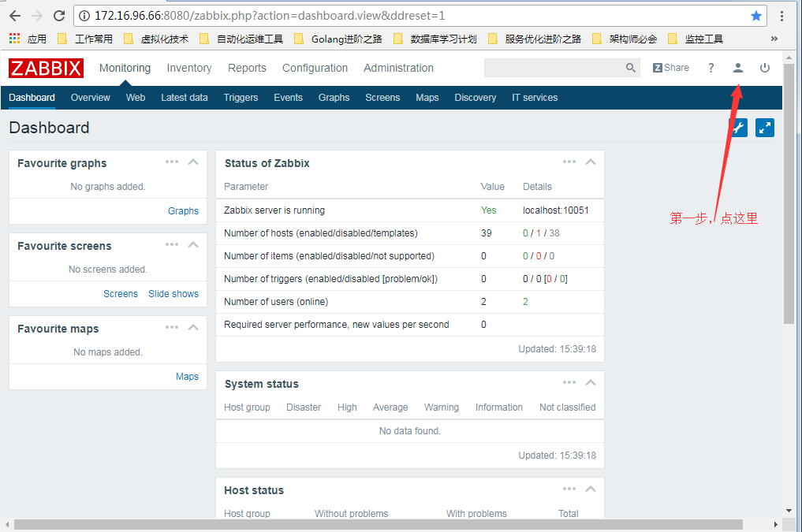Click the browser back arrow
Image resolution: width=802 pixels, height=532 pixels.
pos(15,16)
